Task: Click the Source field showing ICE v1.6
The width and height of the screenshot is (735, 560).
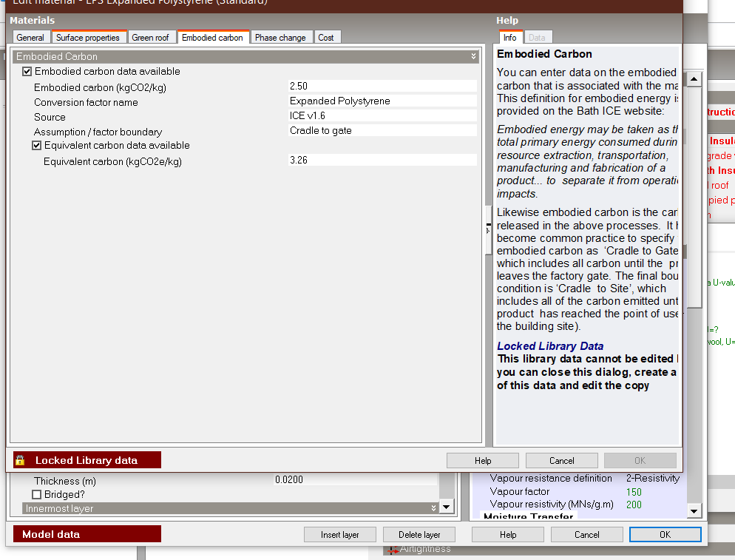Action: pos(382,115)
